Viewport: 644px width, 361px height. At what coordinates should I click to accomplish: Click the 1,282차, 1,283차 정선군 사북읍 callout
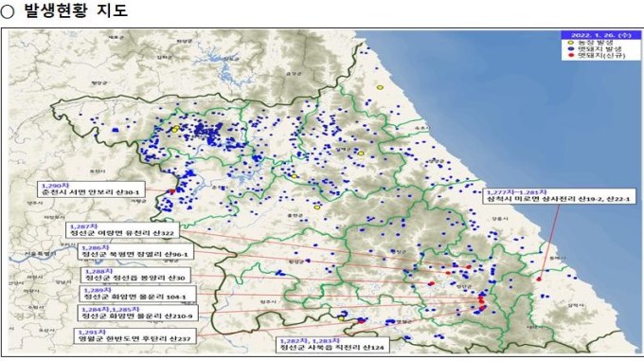[x=332, y=344]
